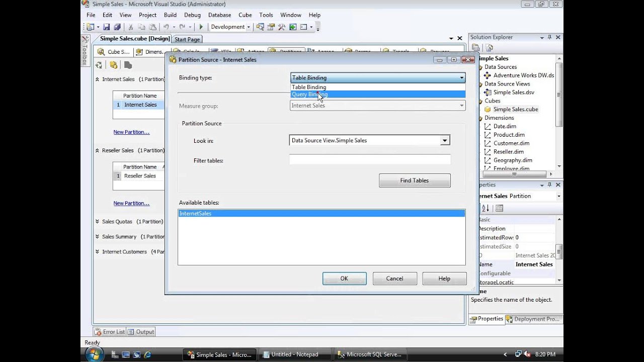
Task: Switch to Untitled - Notepad on taskbar
Action: click(x=295, y=354)
